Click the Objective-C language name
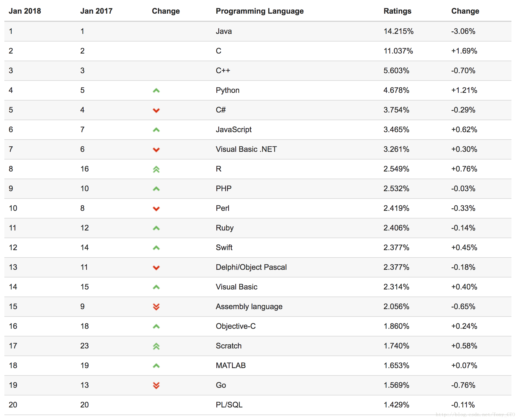 236,326
